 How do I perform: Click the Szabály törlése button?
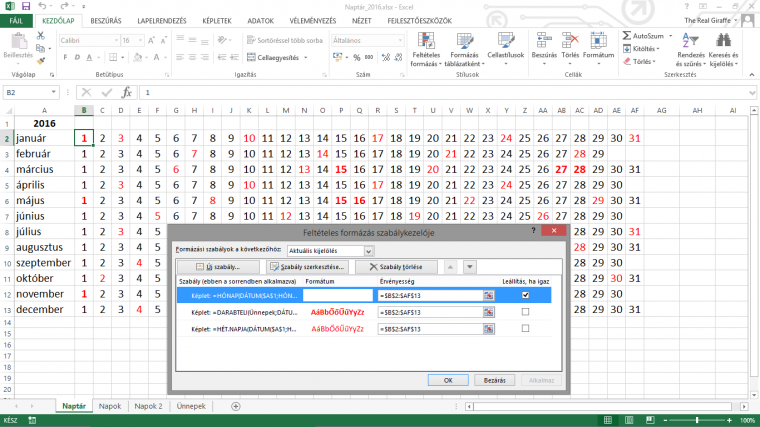[396, 267]
